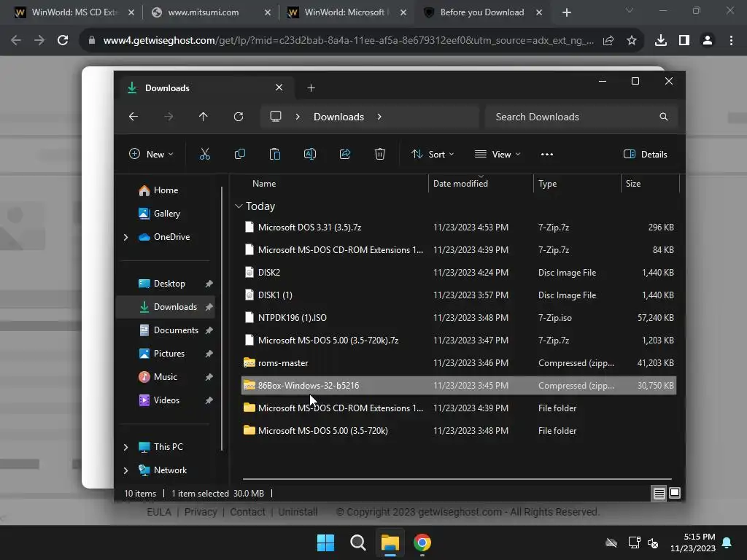747x560 pixels.
Task: Click chevron before Downloads in address bar
Action: point(298,117)
